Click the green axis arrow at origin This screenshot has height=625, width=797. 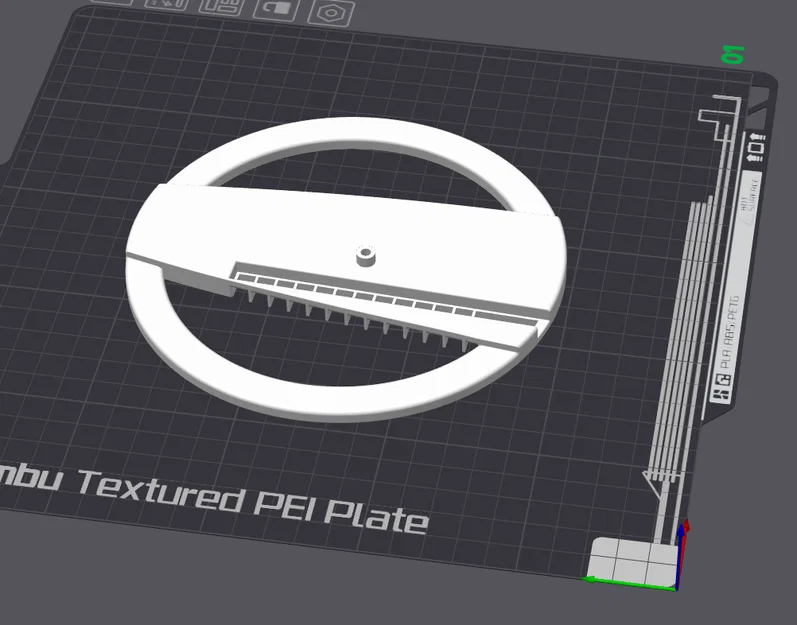[x=628, y=583]
